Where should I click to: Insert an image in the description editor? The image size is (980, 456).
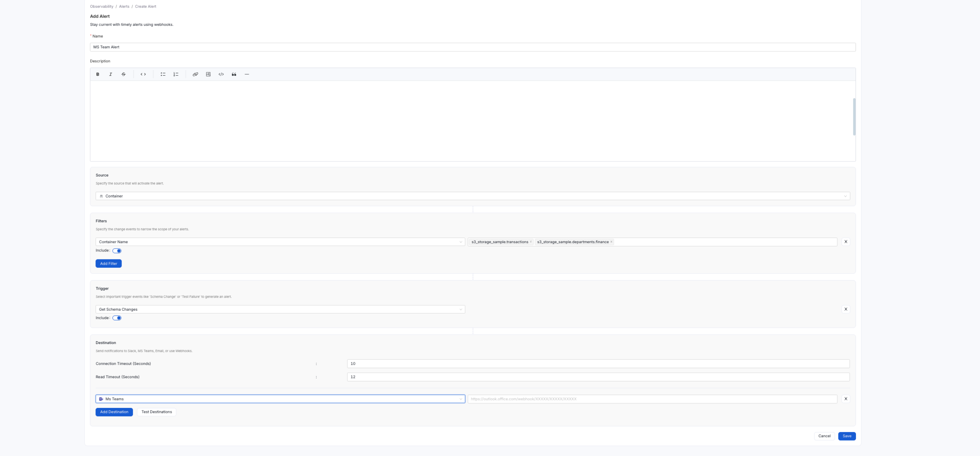tap(208, 74)
